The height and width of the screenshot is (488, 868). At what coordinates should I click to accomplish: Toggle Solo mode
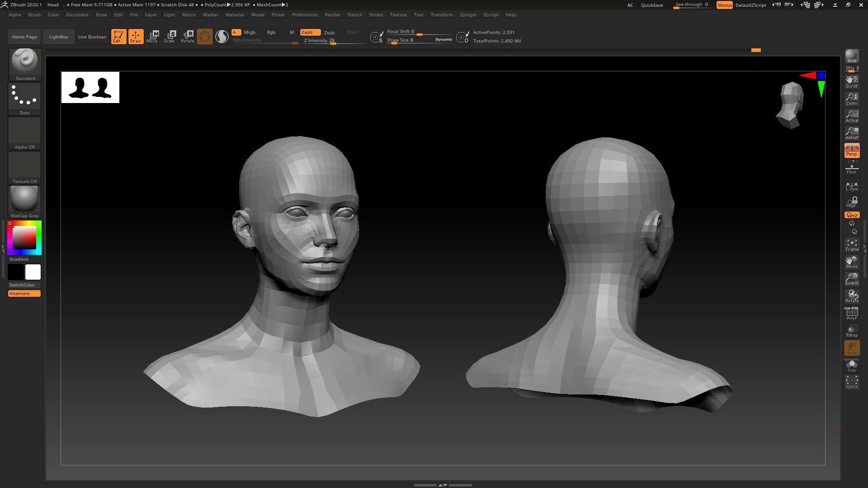[852, 365]
